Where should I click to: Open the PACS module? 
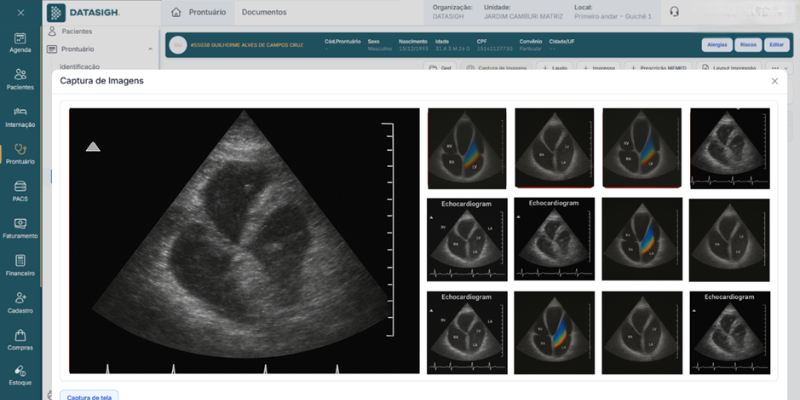[x=20, y=191]
